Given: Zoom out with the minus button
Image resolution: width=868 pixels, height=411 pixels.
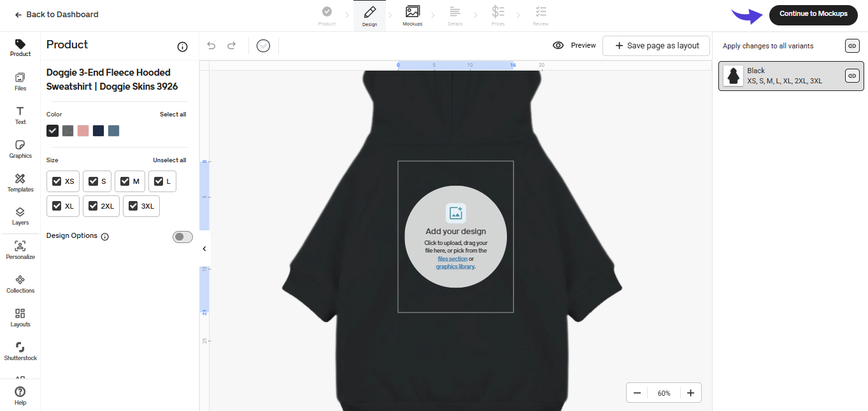Looking at the screenshot, I should pos(637,393).
